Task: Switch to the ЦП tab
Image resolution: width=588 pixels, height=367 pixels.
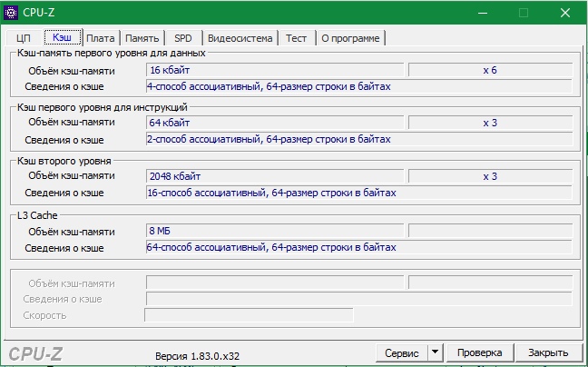Action: pyautogui.click(x=24, y=37)
